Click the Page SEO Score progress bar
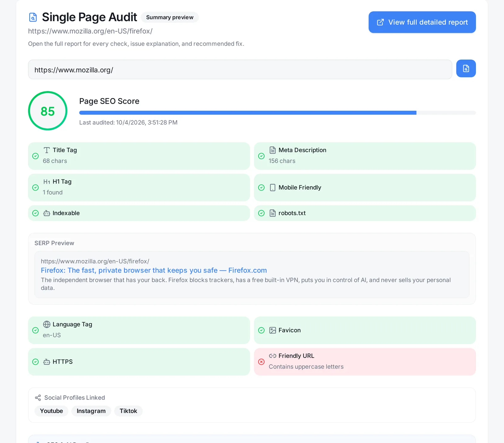This screenshot has height=443, width=504. coord(278,112)
